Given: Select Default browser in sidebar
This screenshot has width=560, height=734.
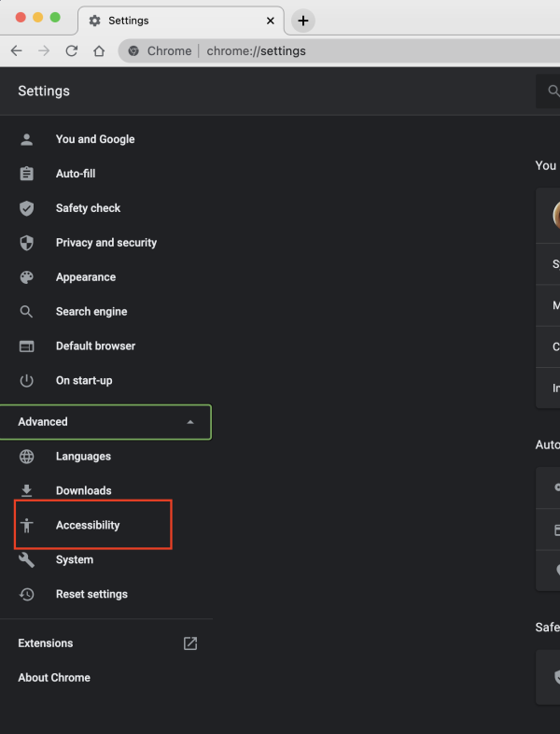Looking at the screenshot, I should click(95, 346).
